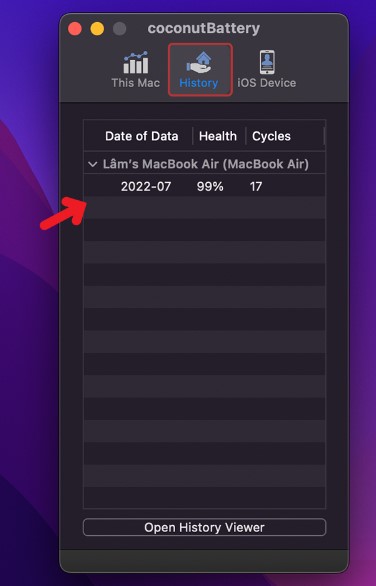This screenshot has height=586, width=376.
Task: Switch to the This Mac tab label
Action: point(136,83)
